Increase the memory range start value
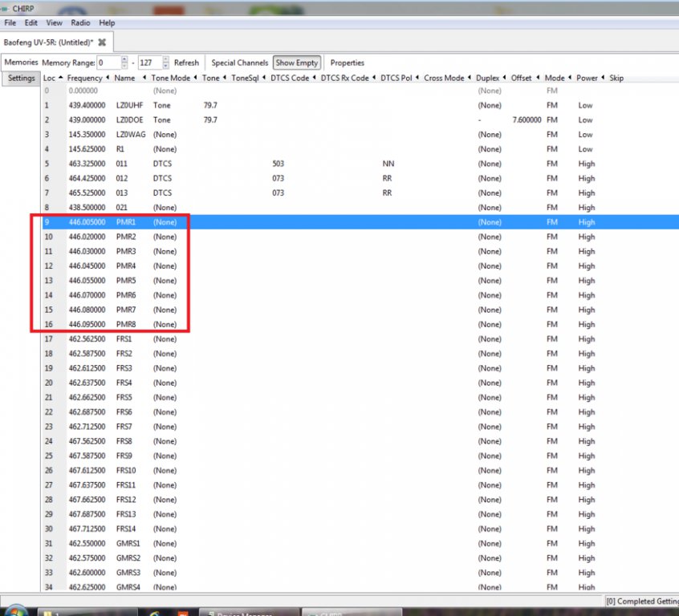The height and width of the screenshot is (616, 679). [x=124, y=59]
